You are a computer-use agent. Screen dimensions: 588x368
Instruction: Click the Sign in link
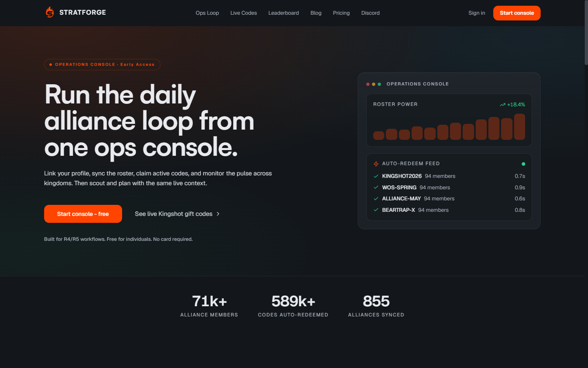coord(477,13)
